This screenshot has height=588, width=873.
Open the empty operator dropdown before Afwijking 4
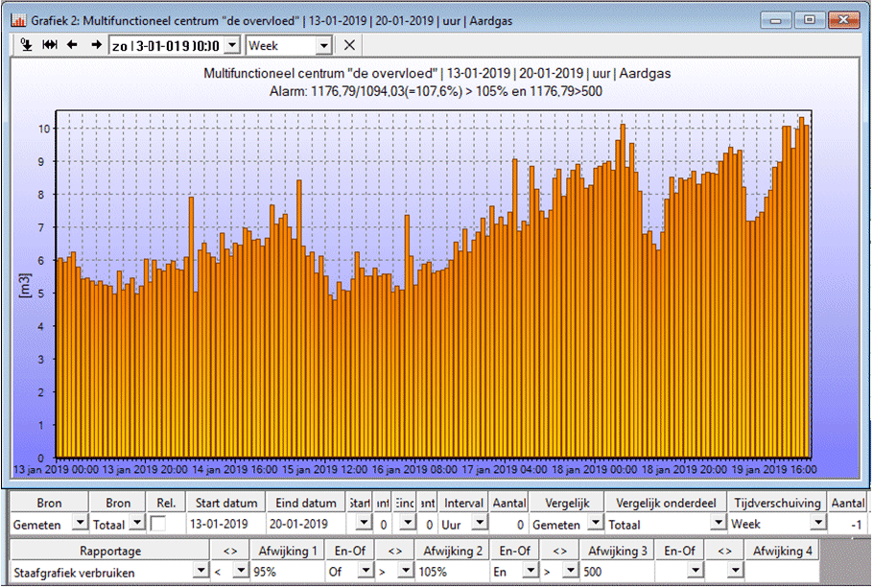tap(736, 572)
